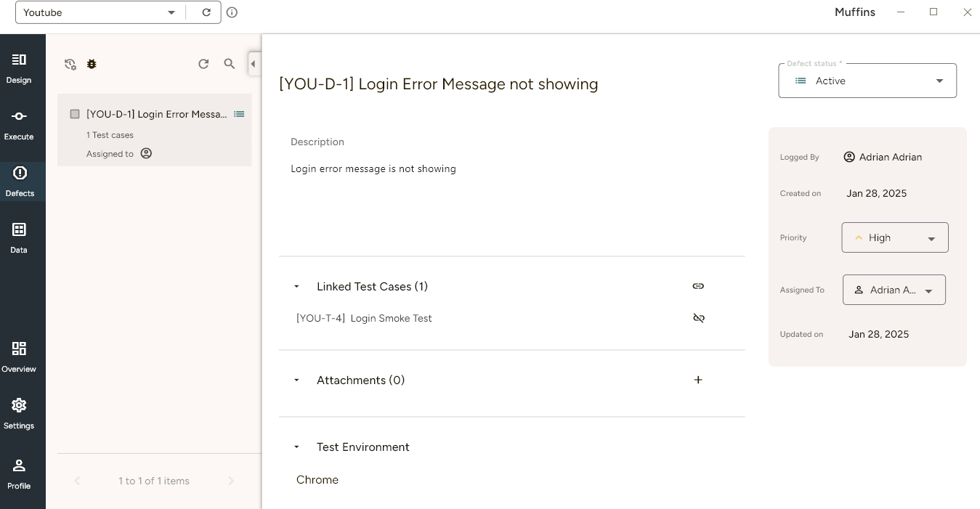The image size is (980, 509).
Task: Check the YOU-D-1 defect checkbox
Action: click(x=75, y=114)
